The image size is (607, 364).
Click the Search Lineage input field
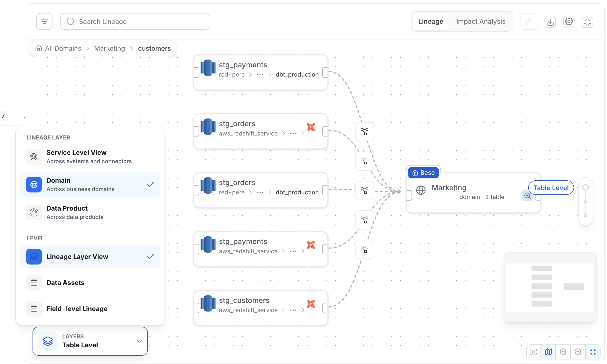pos(135,22)
